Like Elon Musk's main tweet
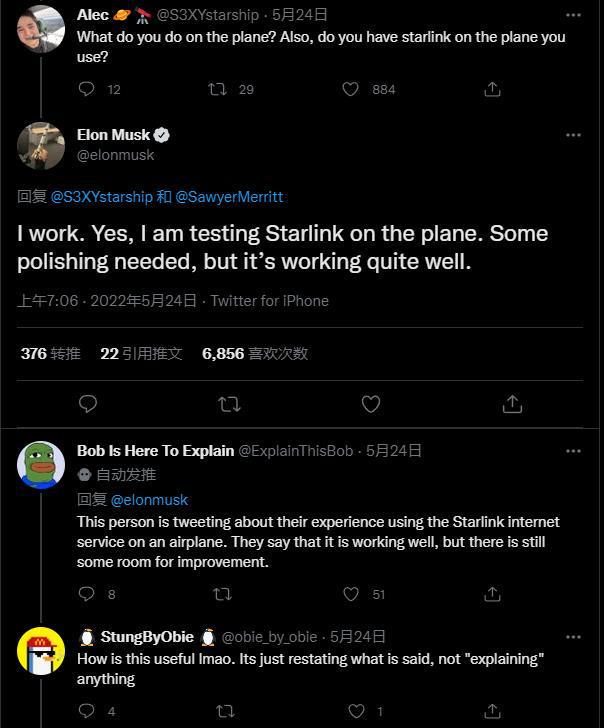The width and height of the screenshot is (604, 728). point(371,404)
